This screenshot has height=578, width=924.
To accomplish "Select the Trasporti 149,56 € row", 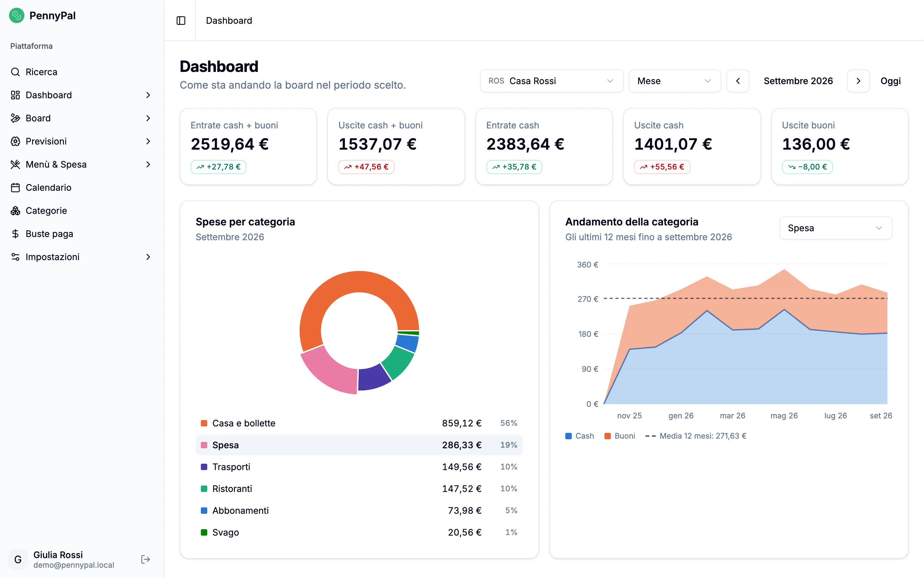I will [x=359, y=467].
